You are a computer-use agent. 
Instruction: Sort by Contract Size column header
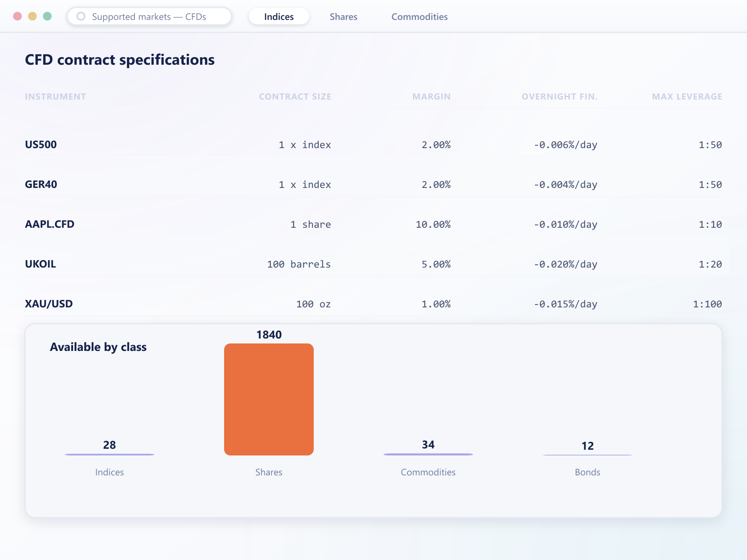295,97
